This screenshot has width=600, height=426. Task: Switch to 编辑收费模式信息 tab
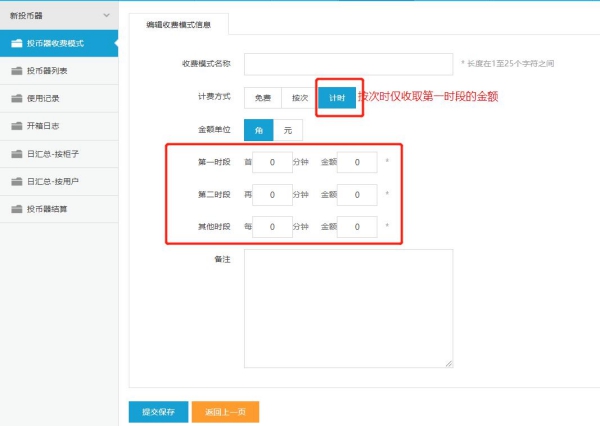tap(179, 24)
